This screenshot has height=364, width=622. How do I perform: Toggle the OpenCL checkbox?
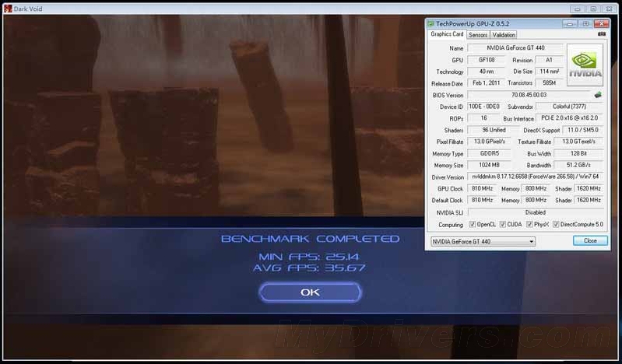click(472, 225)
